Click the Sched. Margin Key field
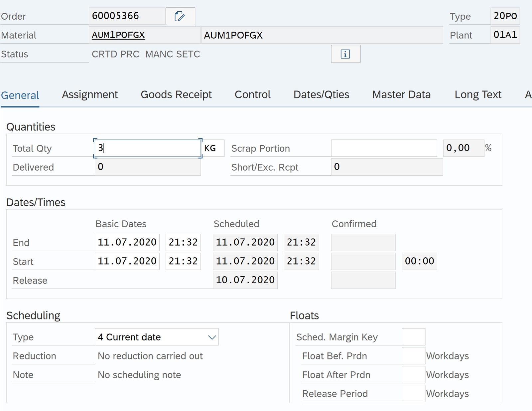 coord(413,337)
